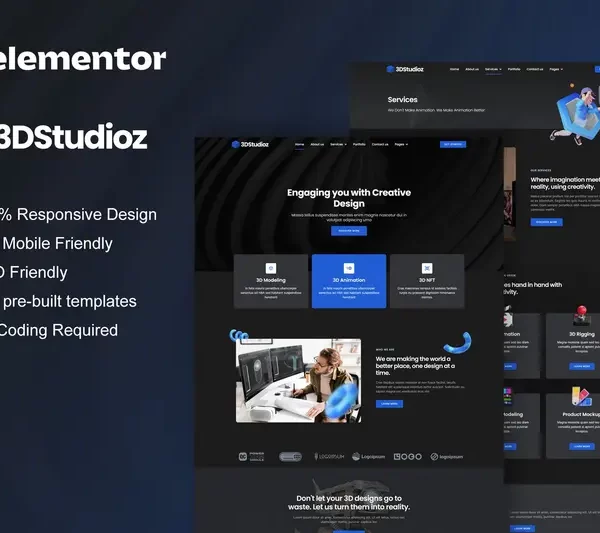Open Contact us in the front mockup navigation
Image resolution: width=600 pixels, height=533 pixels.
point(380,144)
